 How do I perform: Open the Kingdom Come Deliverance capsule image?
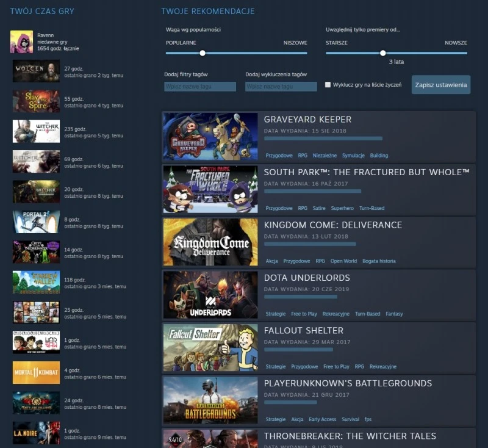click(210, 242)
